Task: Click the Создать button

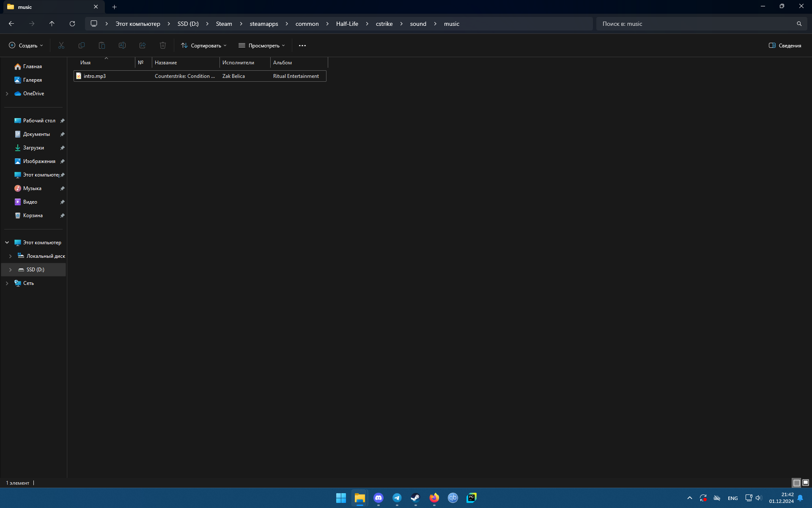Action: 26,45
